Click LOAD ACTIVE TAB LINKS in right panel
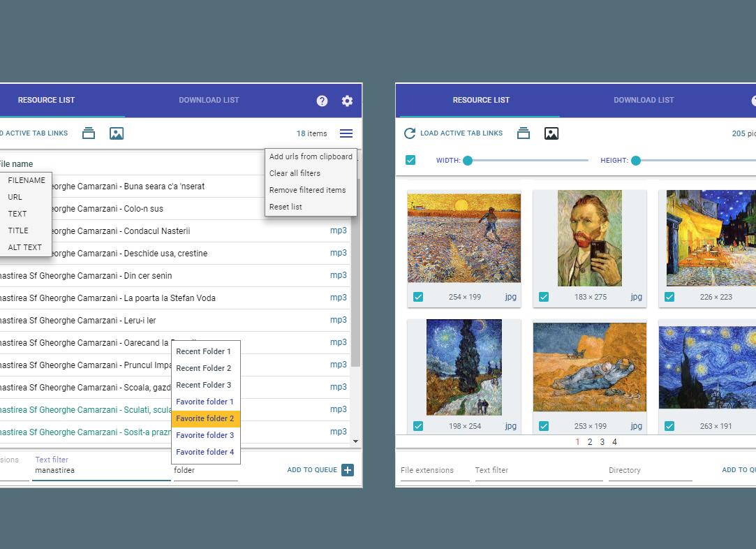 [x=461, y=133]
